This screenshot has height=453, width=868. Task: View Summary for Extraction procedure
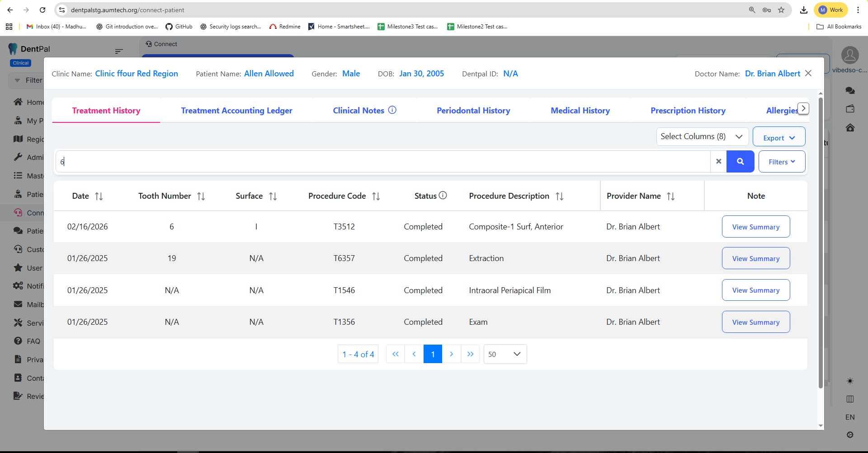(x=755, y=258)
